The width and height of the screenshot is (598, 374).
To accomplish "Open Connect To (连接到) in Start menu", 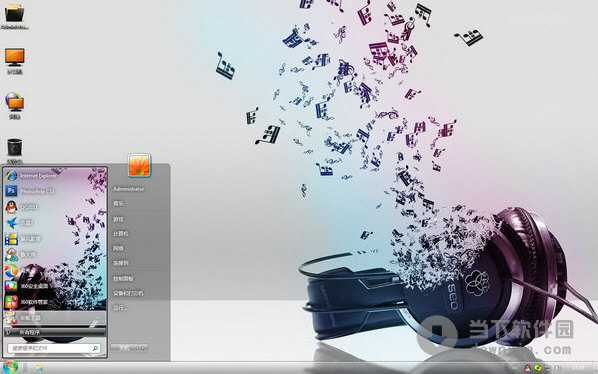I will point(121,263).
